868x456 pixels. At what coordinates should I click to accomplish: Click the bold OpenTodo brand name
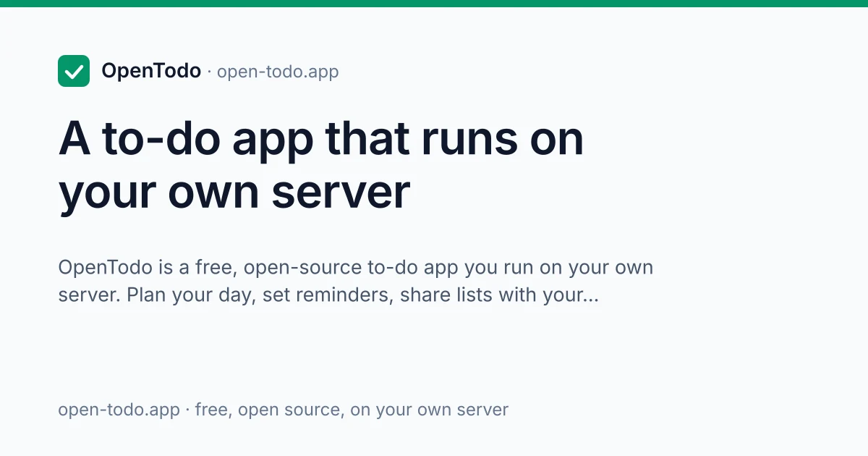click(151, 71)
